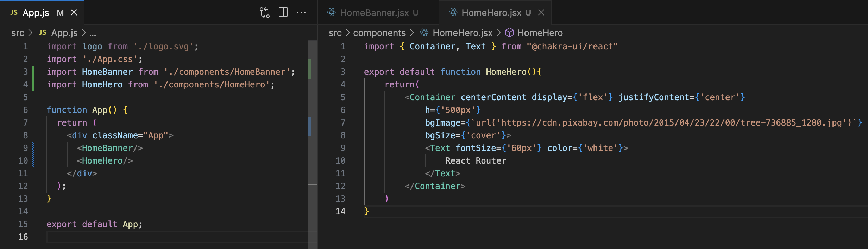Close the HomeHero.jsx tab
Image resolution: width=868 pixels, height=249 pixels.
(x=541, y=13)
